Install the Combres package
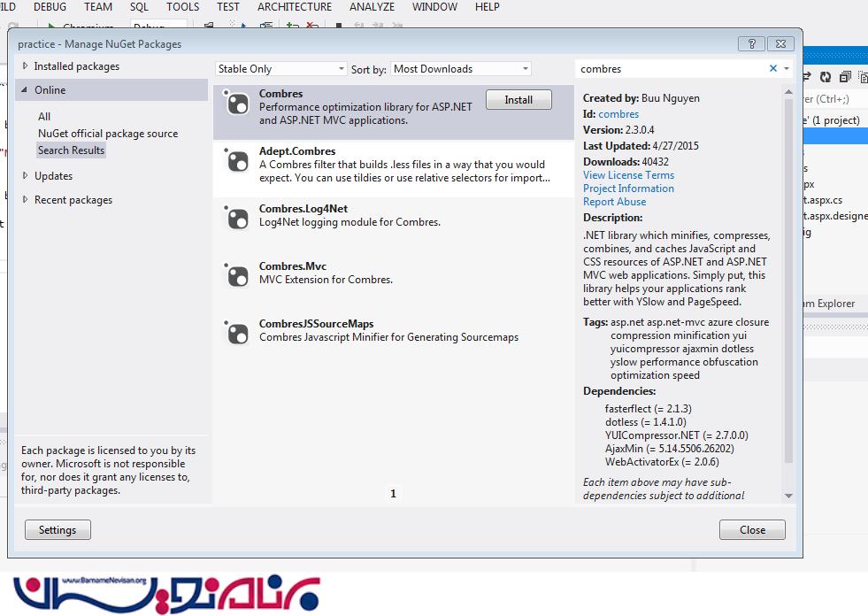Image resolution: width=868 pixels, height=616 pixels. (x=518, y=100)
